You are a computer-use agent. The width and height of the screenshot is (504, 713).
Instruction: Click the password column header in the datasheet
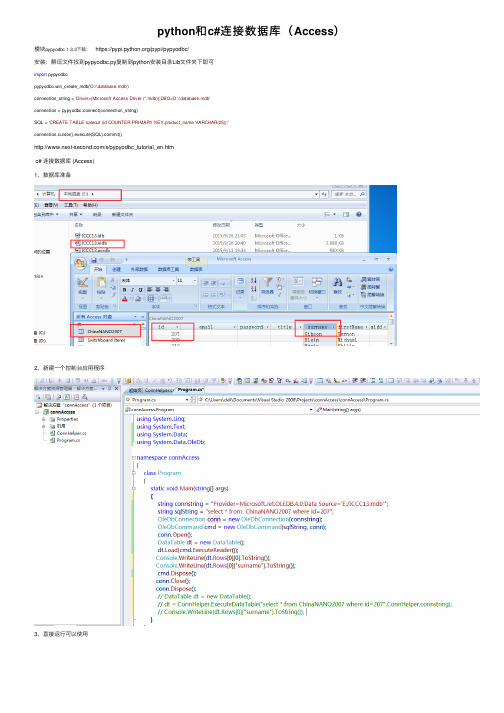[x=254, y=327]
